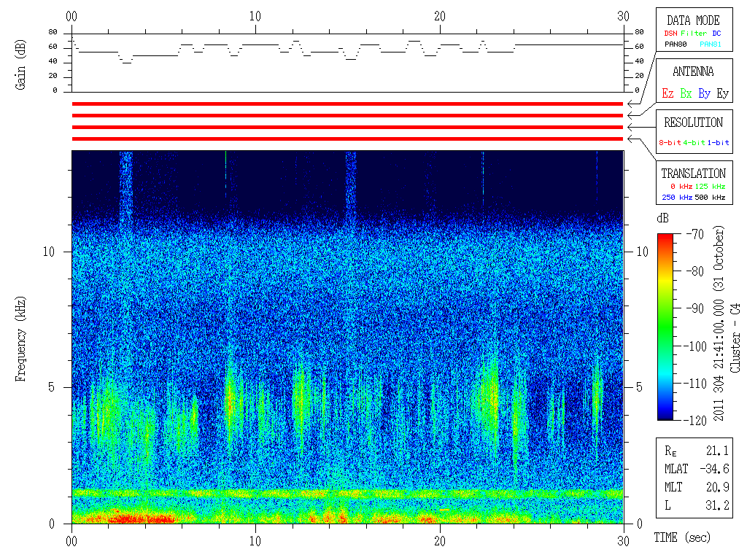Image resolution: width=747 pixels, height=560 pixels.
Task: Select the blue 1-bit resolution label
Action: pos(719,142)
